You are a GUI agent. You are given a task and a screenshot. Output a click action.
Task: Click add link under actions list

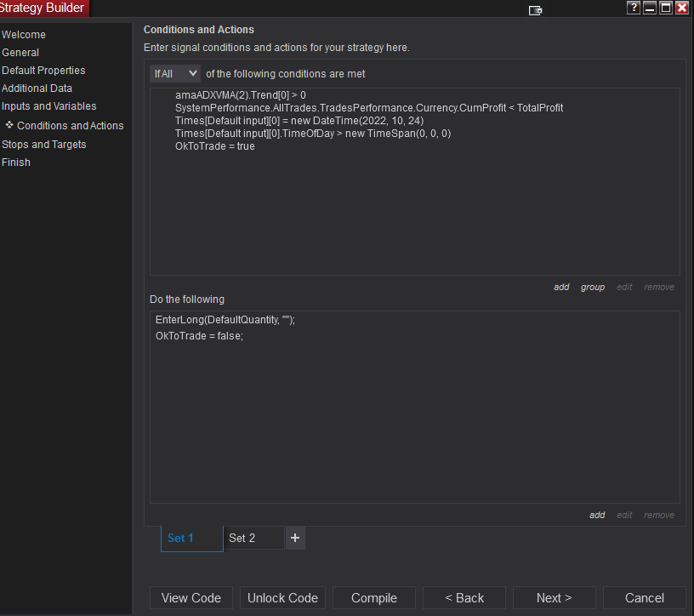click(x=597, y=515)
